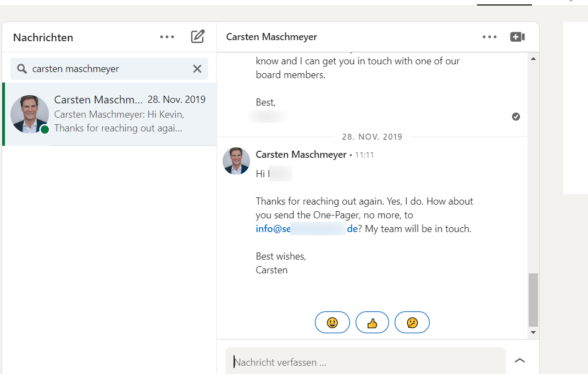The width and height of the screenshot is (588, 374).
Task: Select the Carsten Maschmeyer conversation
Action: click(x=110, y=114)
